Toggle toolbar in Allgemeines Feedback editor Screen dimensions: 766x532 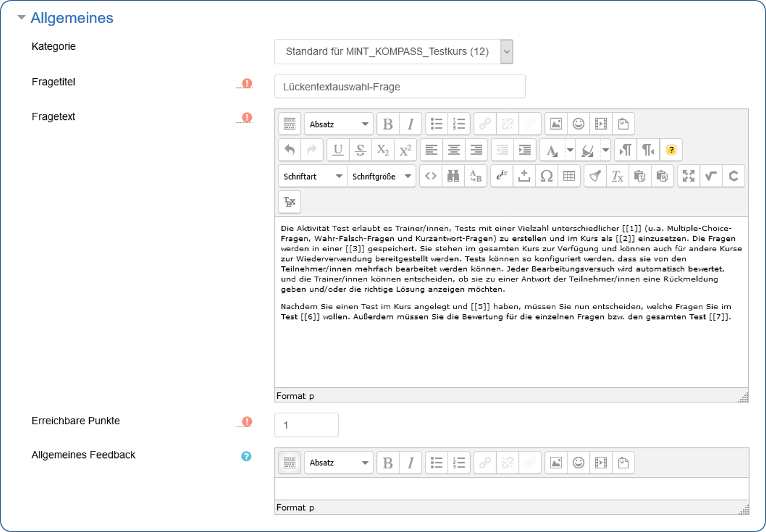[289, 463]
